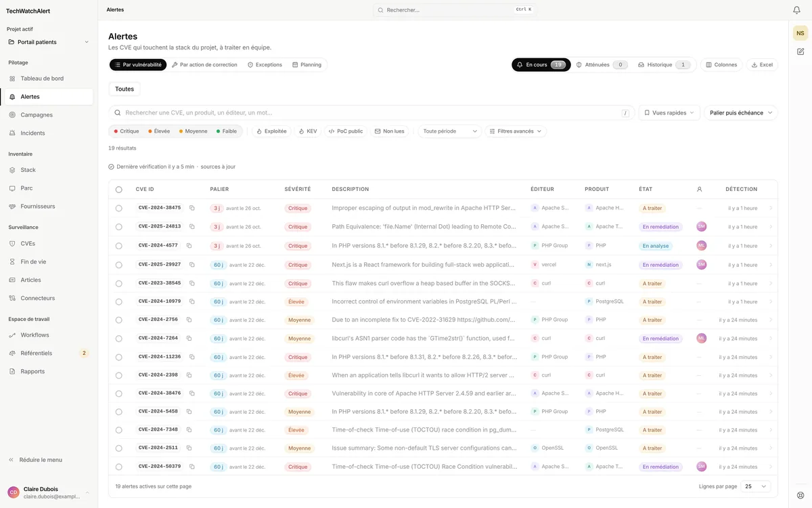The height and width of the screenshot is (508, 812).
Task: Show Atténuées alerts
Action: coord(602,65)
